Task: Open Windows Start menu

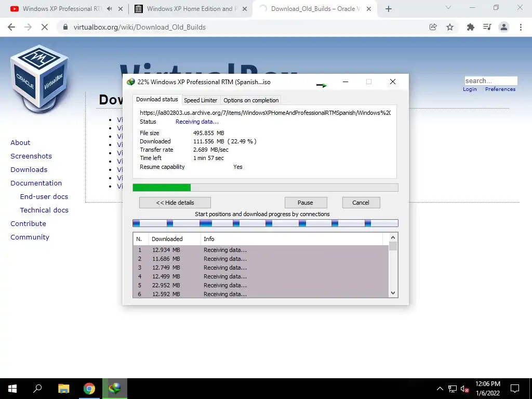Action: 12,389
